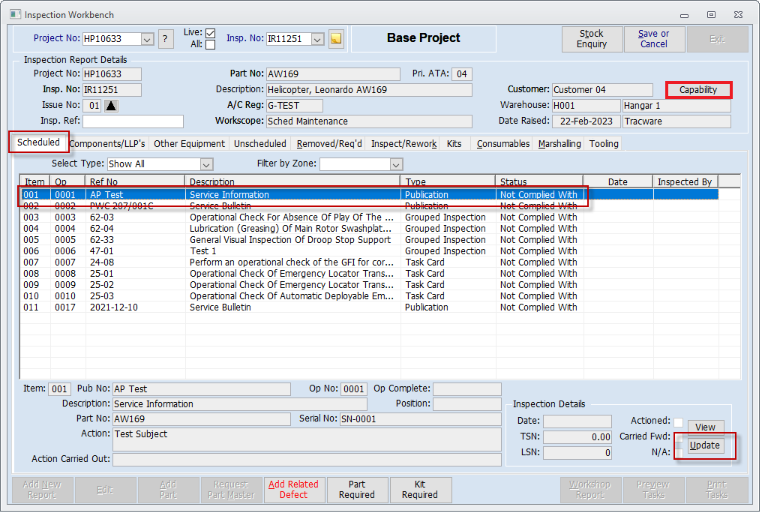The width and height of the screenshot is (760, 512).
Task: Enable the All checkbox
Action: pyautogui.click(x=210, y=45)
